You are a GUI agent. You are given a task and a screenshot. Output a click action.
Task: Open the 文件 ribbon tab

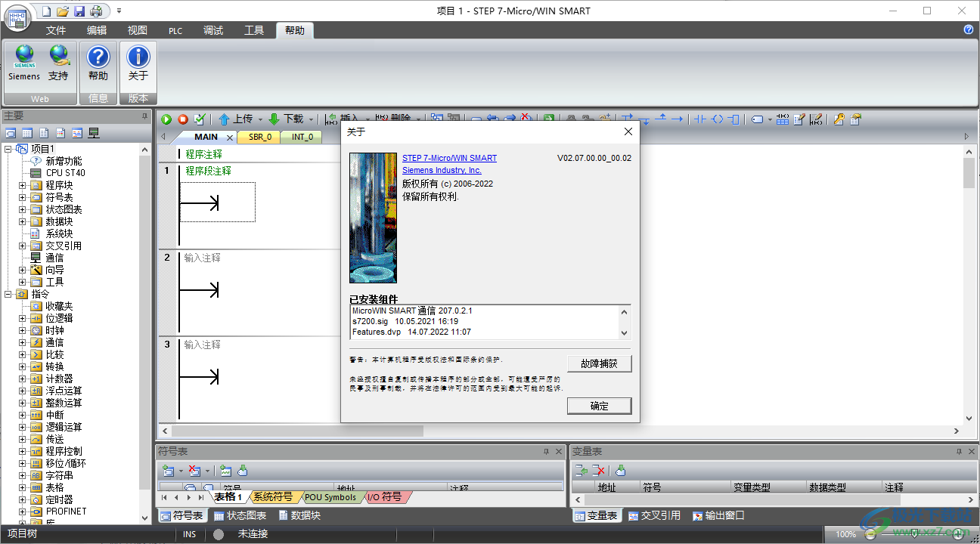[x=56, y=30]
